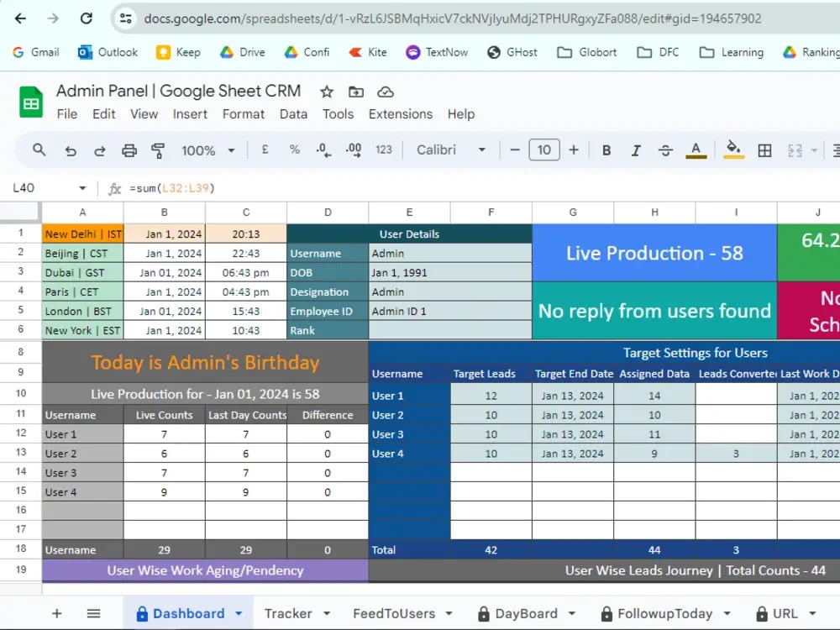This screenshot has width=840, height=630.
Task: Switch to the Tracker sheet tab
Action: tap(288, 613)
